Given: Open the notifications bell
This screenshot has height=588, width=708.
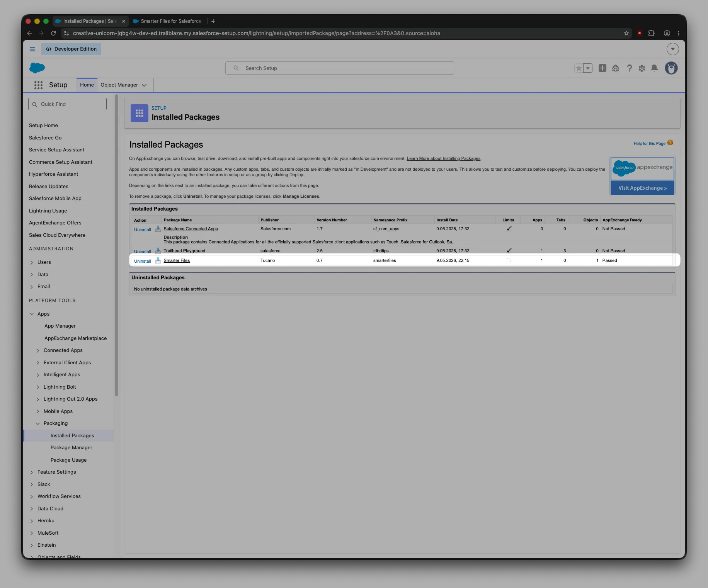Looking at the screenshot, I should [654, 68].
